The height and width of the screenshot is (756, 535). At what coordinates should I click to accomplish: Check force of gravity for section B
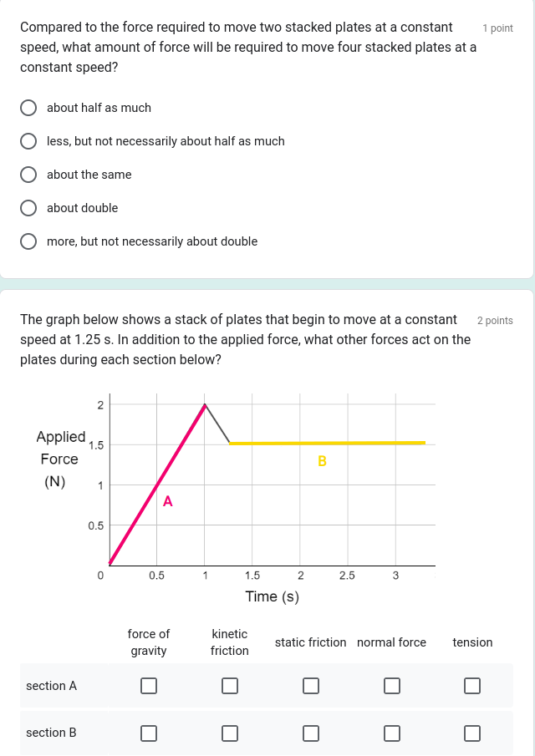coord(149,733)
